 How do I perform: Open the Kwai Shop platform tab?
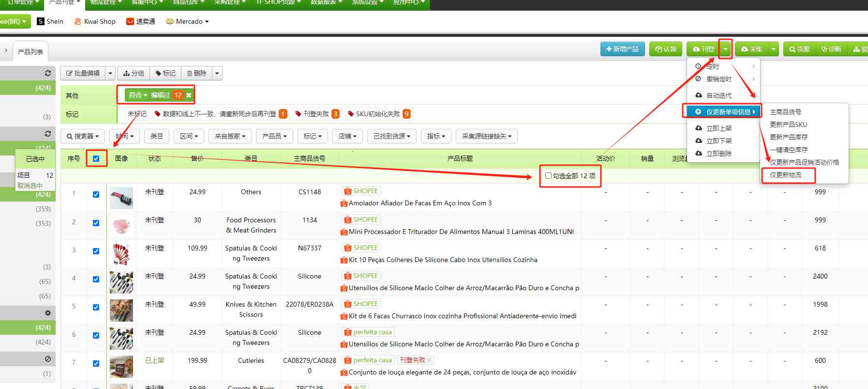pyautogui.click(x=95, y=21)
